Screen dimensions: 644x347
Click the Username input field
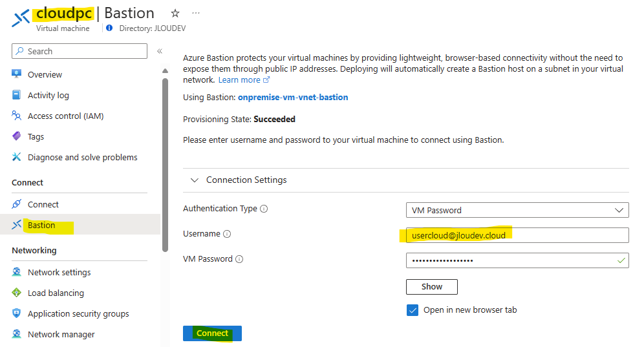[x=517, y=235]
